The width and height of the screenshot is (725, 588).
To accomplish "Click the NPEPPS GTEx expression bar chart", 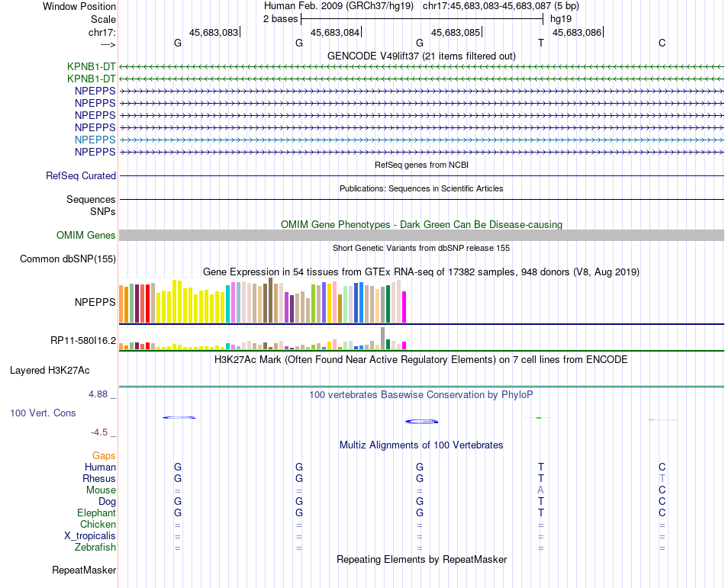I will tap(263, 300).
